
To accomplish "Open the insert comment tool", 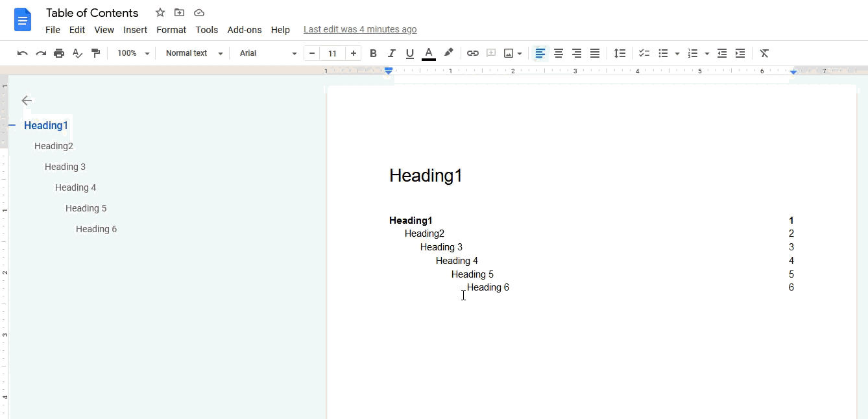I will (491, 53).
